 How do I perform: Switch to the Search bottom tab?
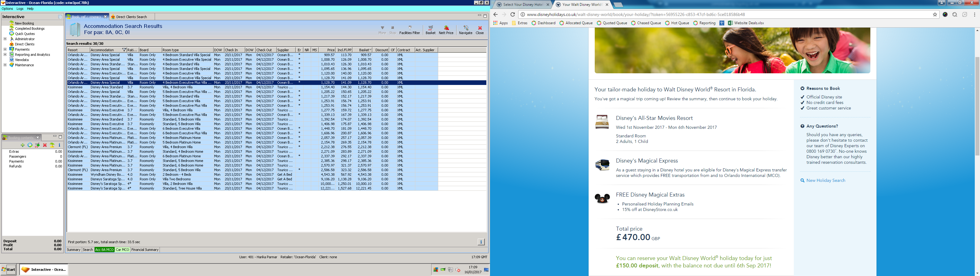coord(88,250)
